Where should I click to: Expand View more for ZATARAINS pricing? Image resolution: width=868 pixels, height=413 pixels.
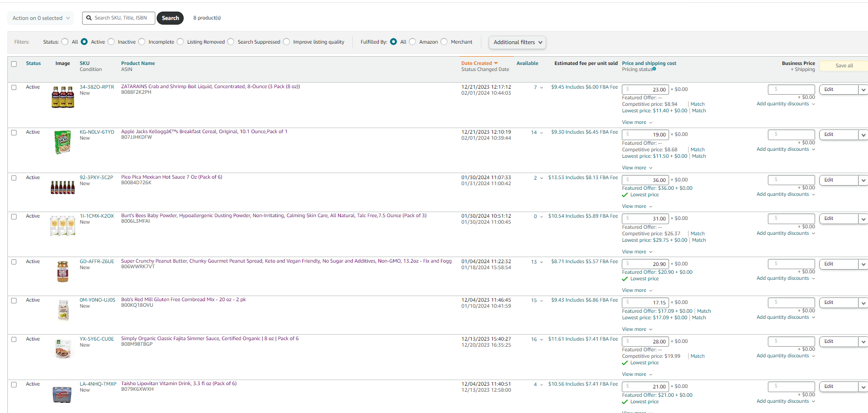coord(637,123)
